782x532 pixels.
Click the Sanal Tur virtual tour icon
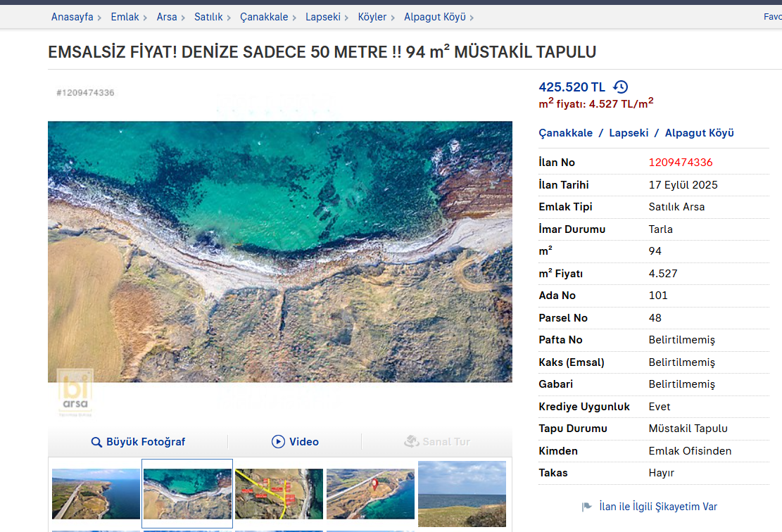412,441
